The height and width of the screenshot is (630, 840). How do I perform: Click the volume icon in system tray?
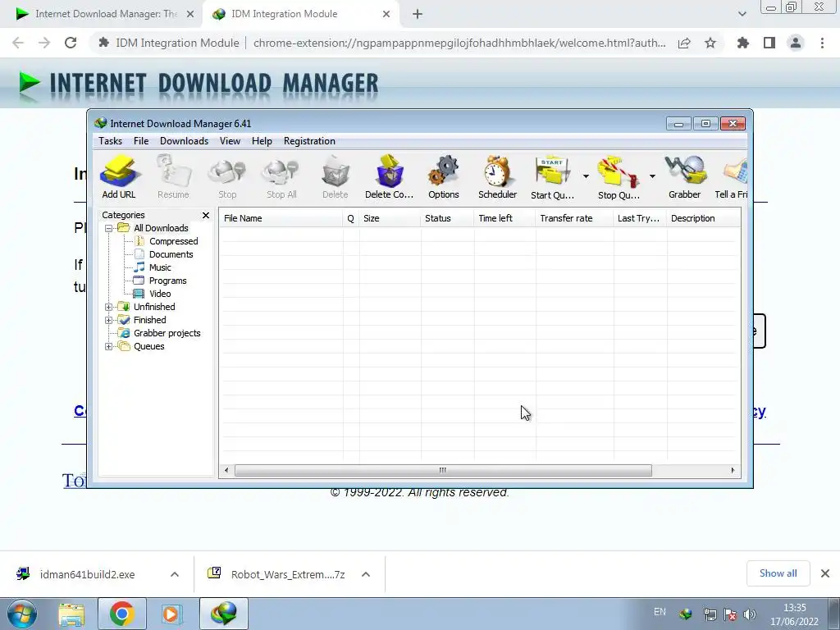click(x=750, y=614)
